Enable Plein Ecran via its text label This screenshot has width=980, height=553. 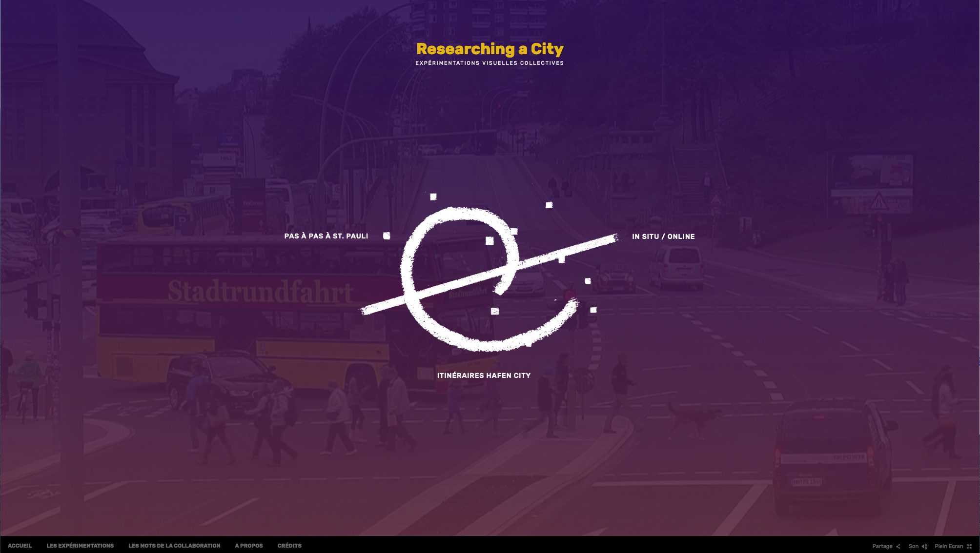coord(948,546)
